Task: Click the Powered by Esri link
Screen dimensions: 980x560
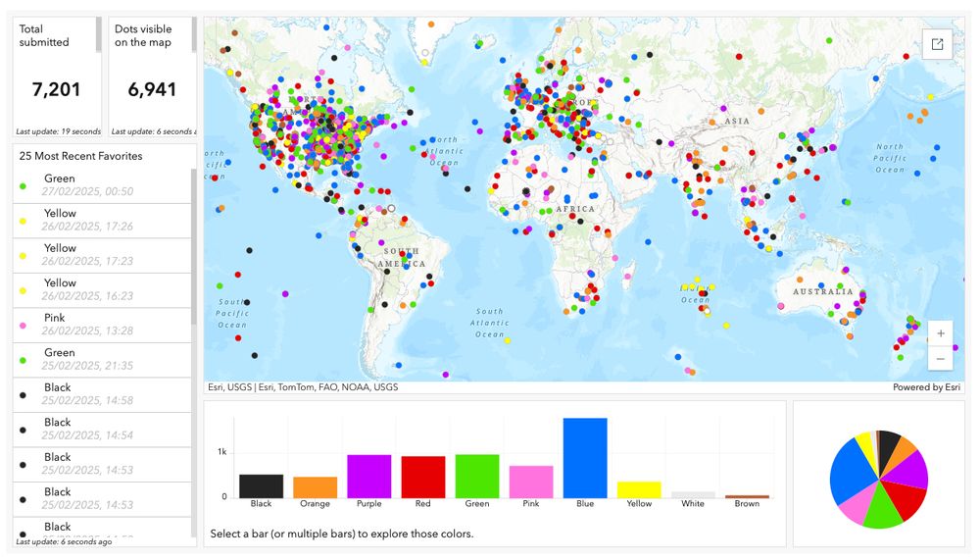Action: click(x=926, y=387)
